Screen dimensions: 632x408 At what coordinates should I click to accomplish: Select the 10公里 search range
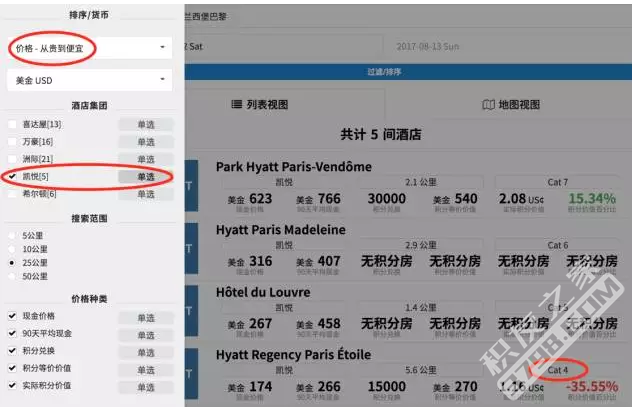12,249
